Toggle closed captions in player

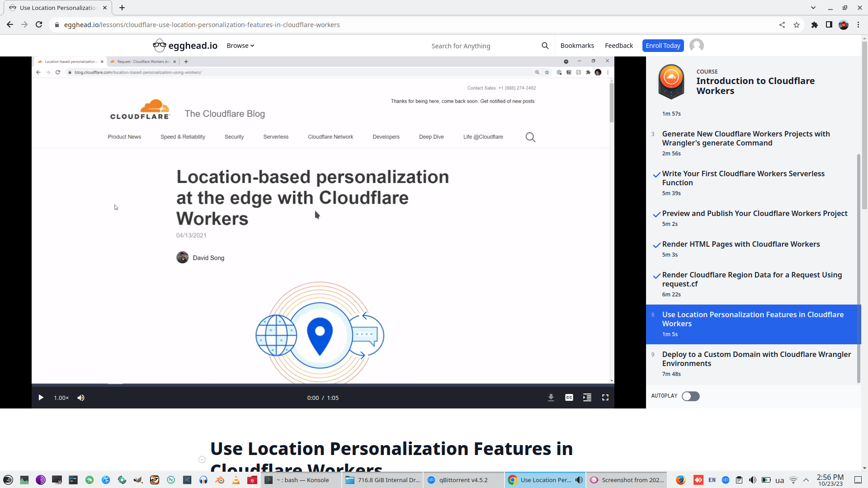569,398
